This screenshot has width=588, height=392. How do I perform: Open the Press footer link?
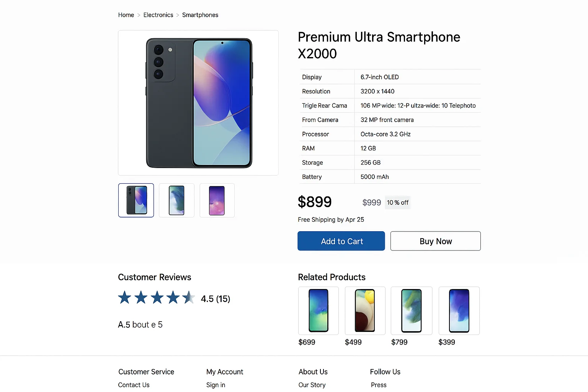[x=379, y=385]
